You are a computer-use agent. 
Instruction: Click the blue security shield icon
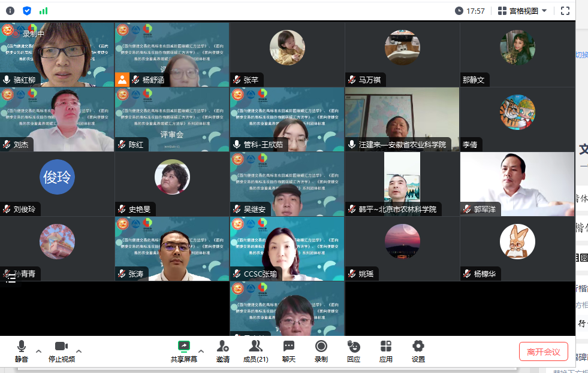pyautogui.click(x=27, y=11)
